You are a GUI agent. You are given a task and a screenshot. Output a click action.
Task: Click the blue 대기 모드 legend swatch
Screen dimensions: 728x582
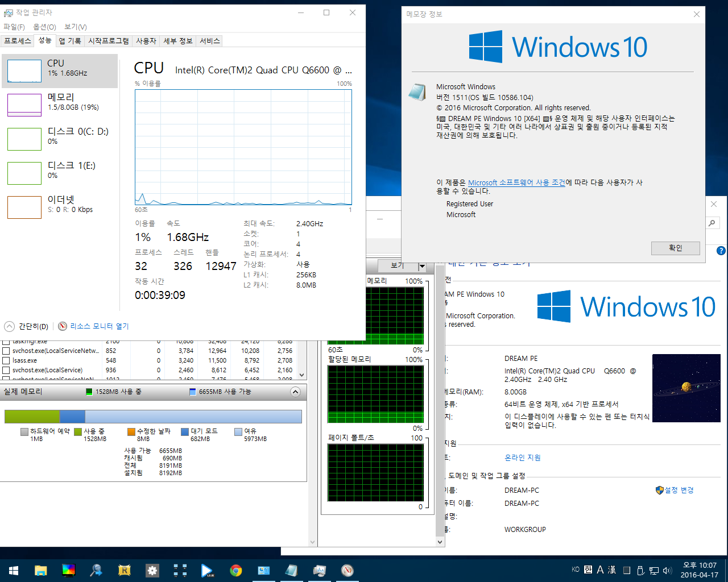pos(185,432)
